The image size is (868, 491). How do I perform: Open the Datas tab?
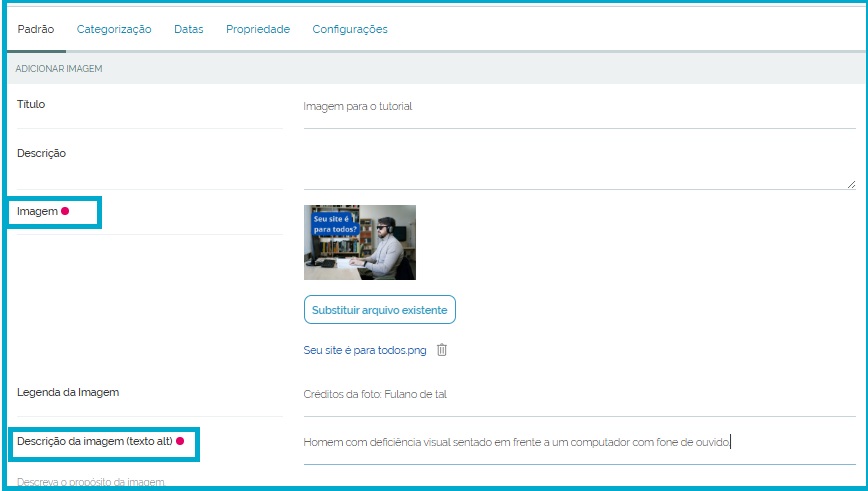pyautogui.click(x=189, y=29)
